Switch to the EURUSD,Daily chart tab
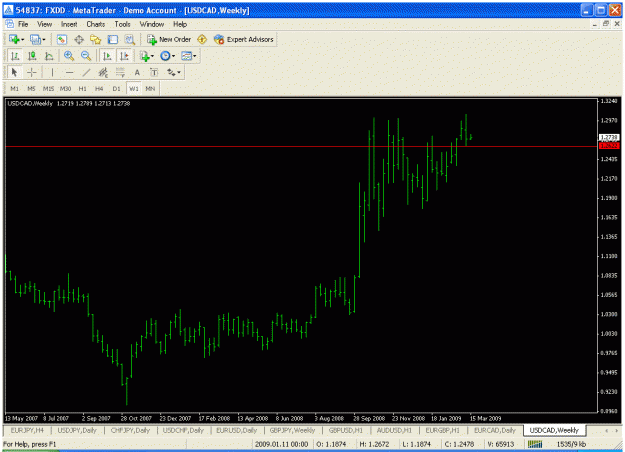Viewport: 625px width, 452px height. tap(236, 430)
